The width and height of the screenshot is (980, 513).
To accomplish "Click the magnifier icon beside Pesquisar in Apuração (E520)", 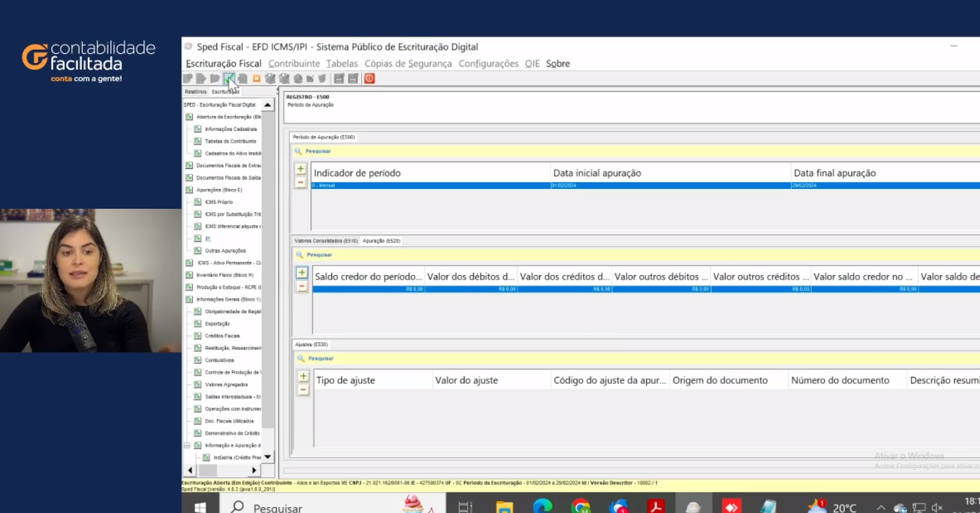I will [x=300, y=255].
